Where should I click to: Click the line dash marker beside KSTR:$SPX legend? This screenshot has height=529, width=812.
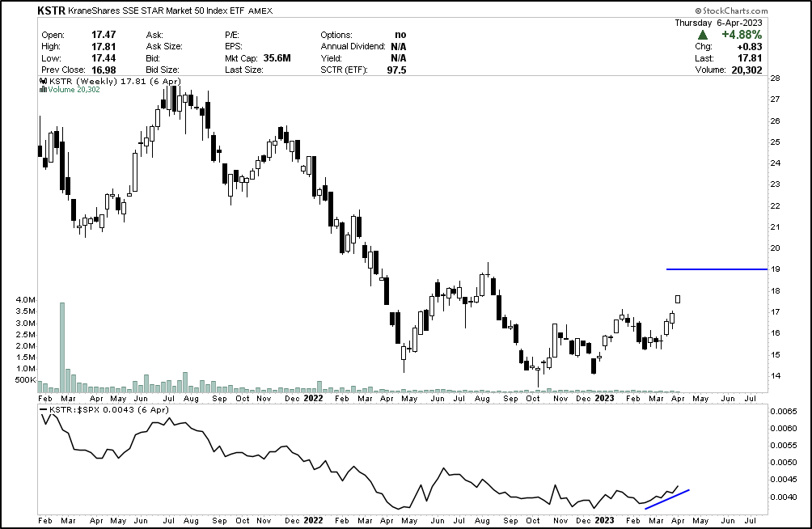point(44,410)
